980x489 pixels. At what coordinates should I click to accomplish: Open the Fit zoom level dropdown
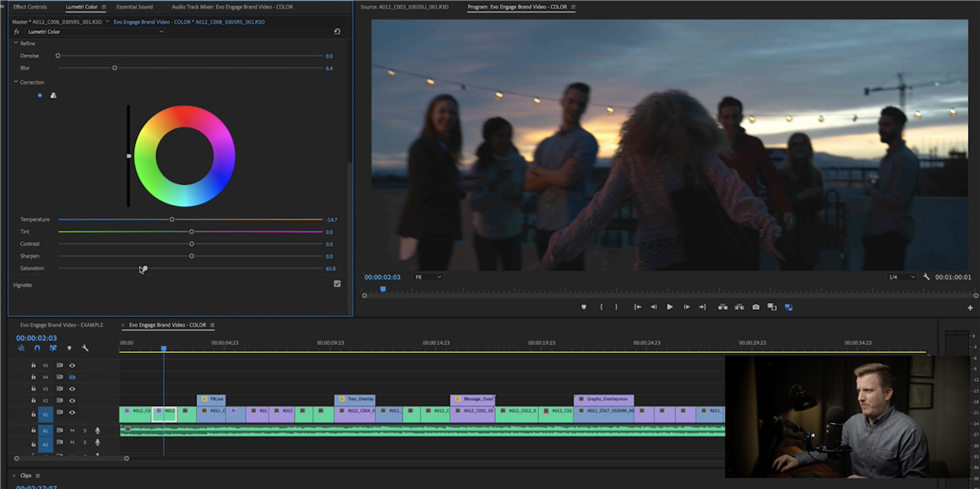pyautogui.click(x=428, y=277)
